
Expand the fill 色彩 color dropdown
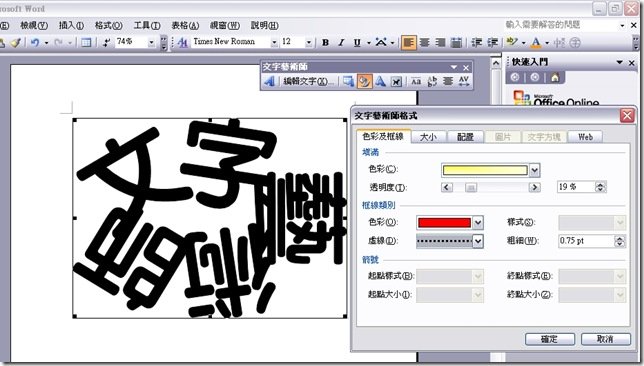pos(534,170)
